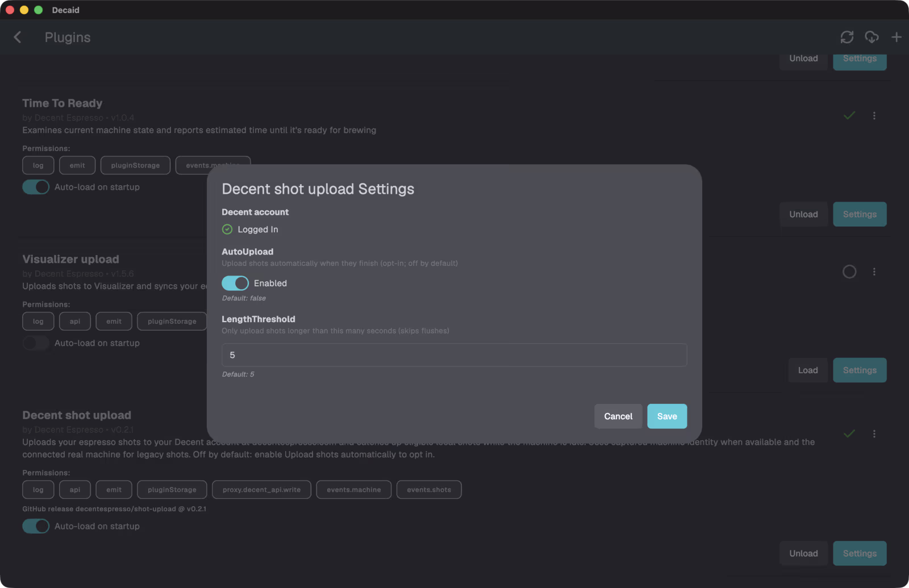This screenshot has width=909, height=588.
Task: Toggle Decent shot upload auto-load on startup
Action: [36, 526]
